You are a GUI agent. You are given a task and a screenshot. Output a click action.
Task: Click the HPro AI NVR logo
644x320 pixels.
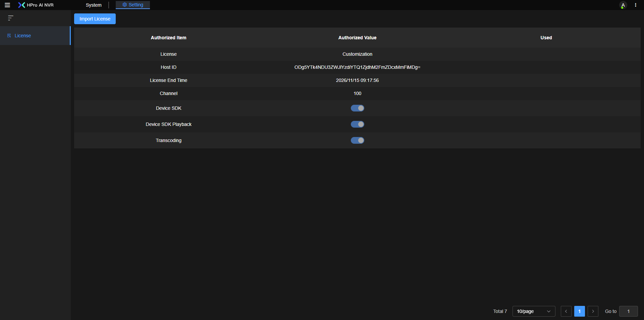36,5
